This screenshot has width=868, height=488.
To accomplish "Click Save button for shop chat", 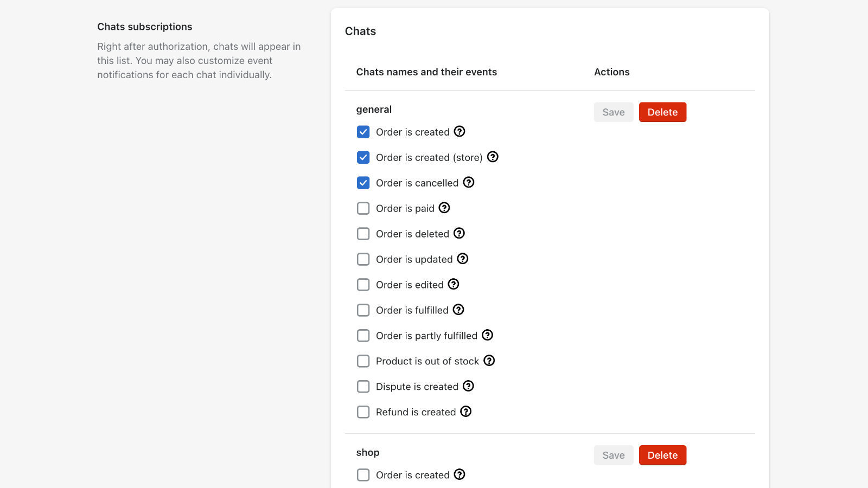I will click(614, 455).
